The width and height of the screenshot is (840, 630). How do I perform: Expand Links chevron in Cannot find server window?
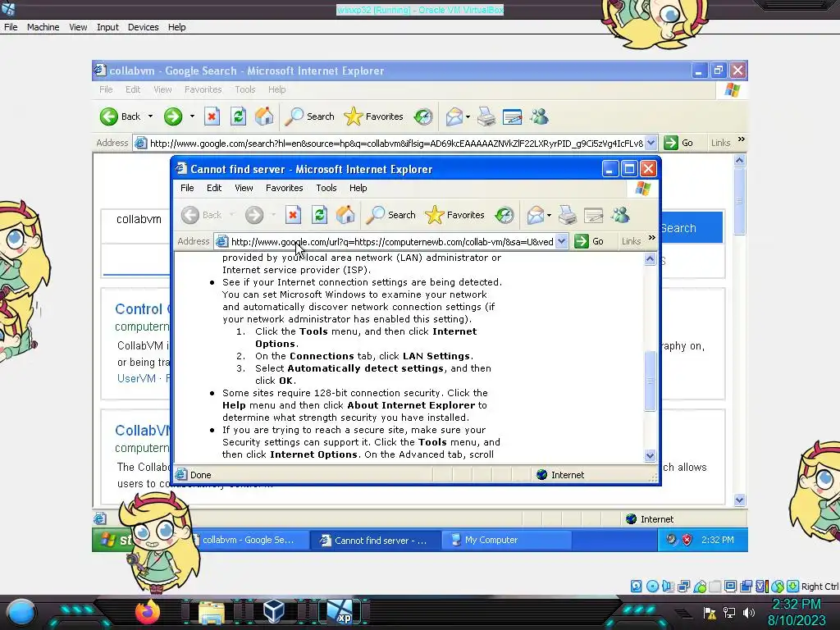tap(652, 238)
